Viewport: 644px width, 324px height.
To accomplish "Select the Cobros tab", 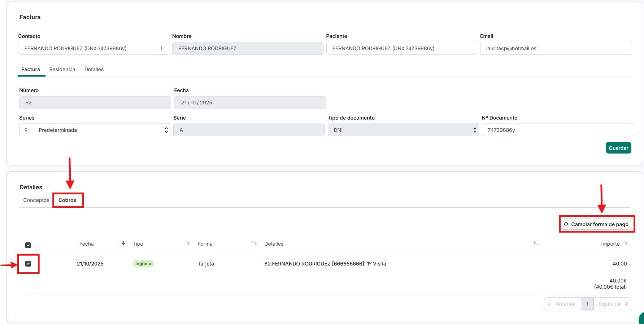I will tap(68, 200).
